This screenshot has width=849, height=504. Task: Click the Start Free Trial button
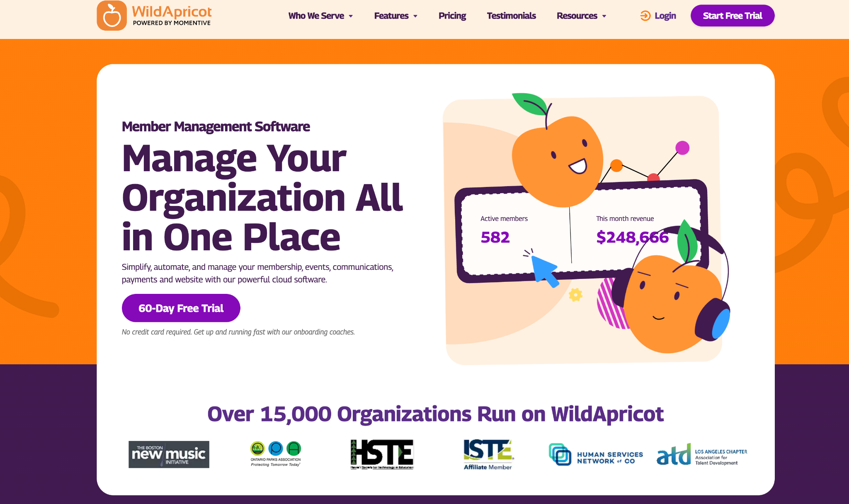733,16
